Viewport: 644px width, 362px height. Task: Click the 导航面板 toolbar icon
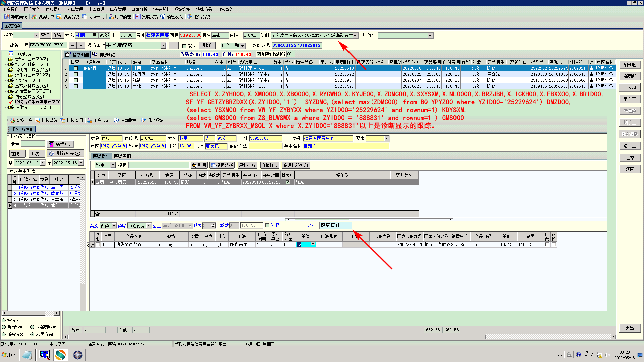click(x=7, y=17)
